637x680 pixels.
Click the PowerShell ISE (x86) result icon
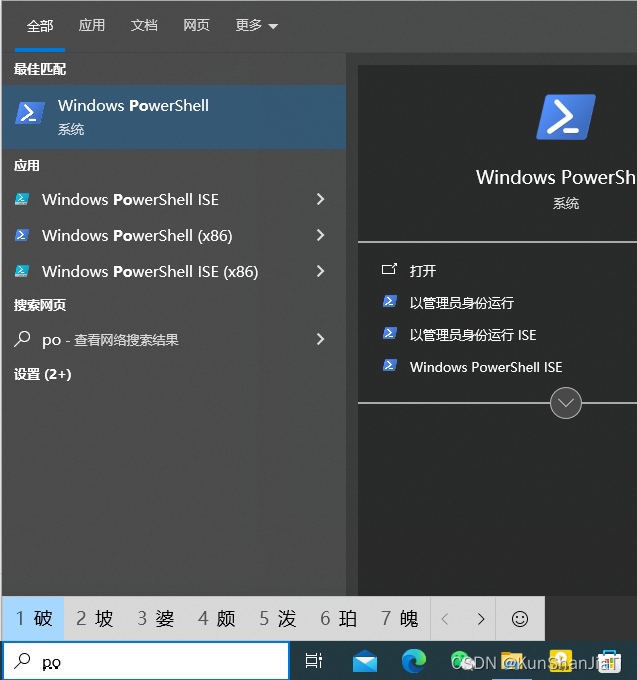[22, 271]
